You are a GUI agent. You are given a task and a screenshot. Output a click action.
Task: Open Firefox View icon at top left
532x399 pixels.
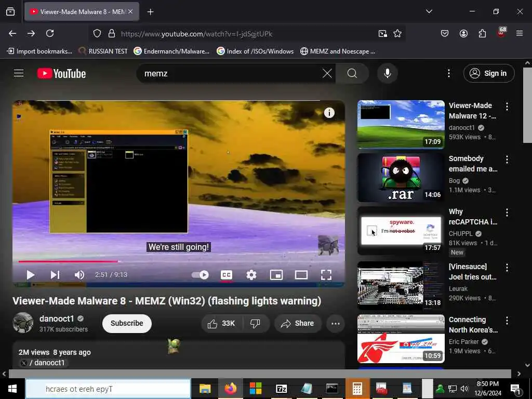point(10,11)
